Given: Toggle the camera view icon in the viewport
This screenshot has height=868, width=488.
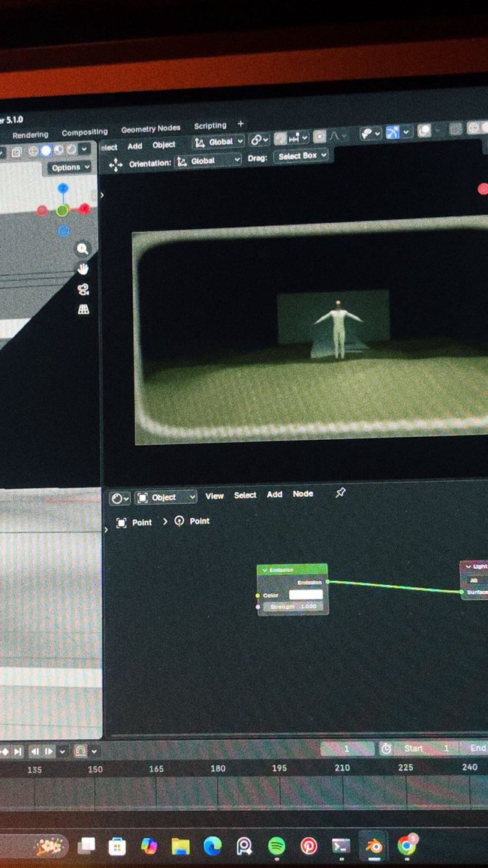Looking at the screenshot, I should click(82, 289).
